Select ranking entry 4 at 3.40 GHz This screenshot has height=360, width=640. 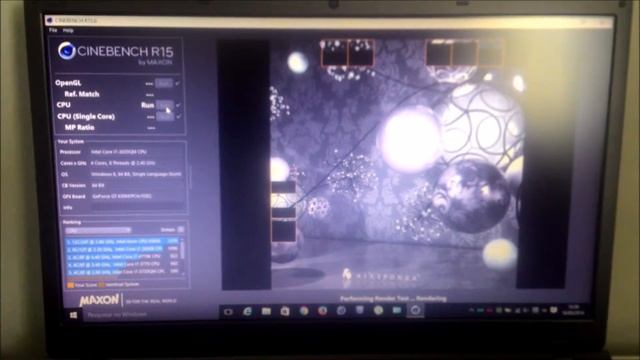click(x=122, y=264)
